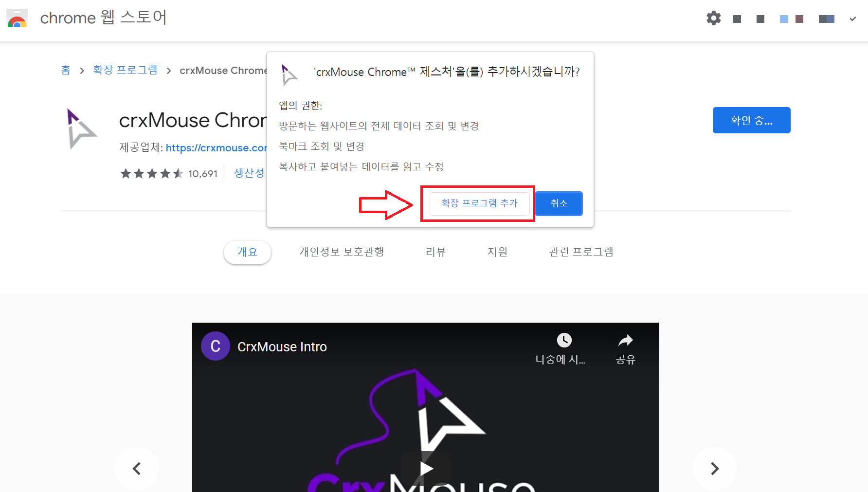
Task: Go to previous slide with left arrow
Action: tap(137, 469)
